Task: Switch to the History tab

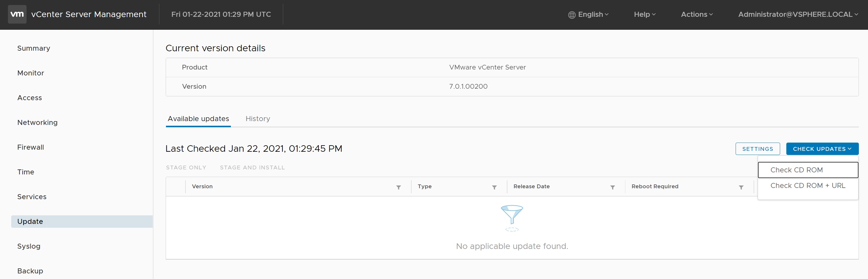Action: 257,119
